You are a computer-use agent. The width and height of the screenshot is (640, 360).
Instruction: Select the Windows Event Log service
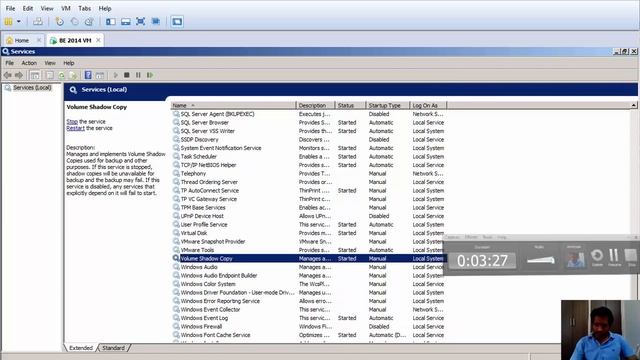click(x=204, y=318)
